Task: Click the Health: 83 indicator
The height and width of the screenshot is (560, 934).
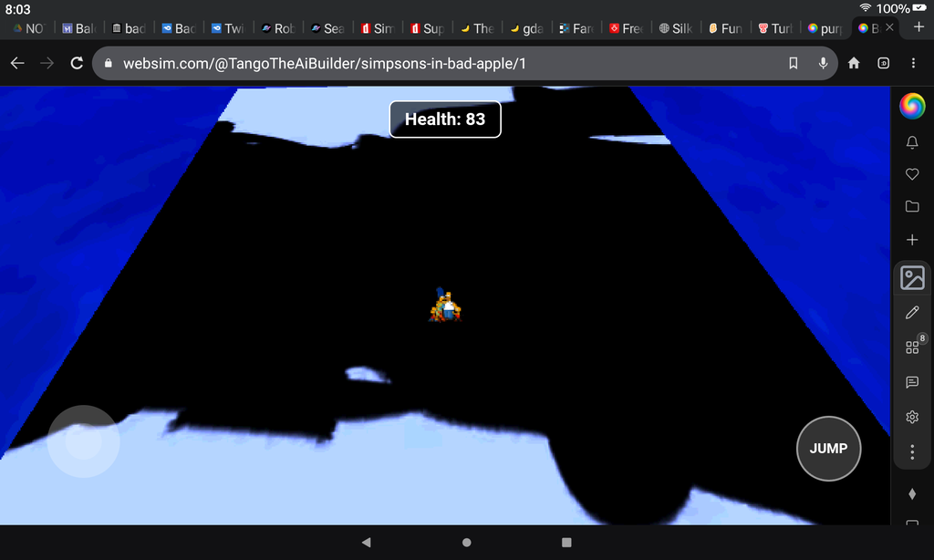Action: 445,119
